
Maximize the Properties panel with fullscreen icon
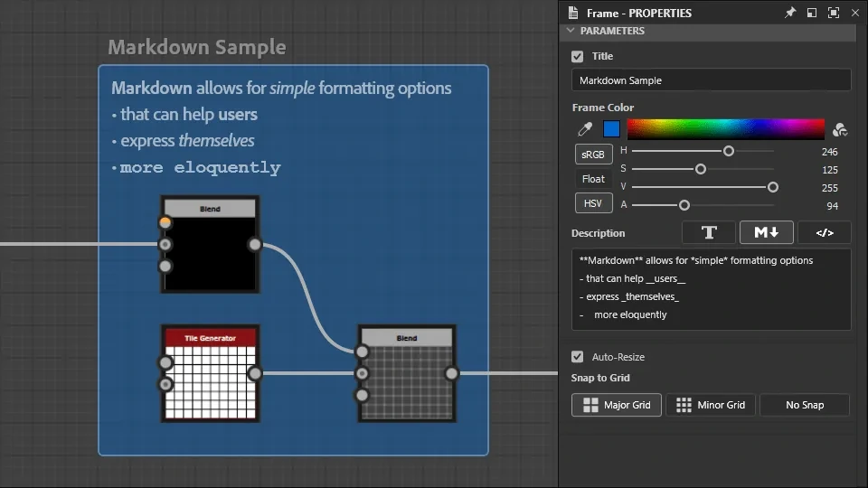pos(833,13)
